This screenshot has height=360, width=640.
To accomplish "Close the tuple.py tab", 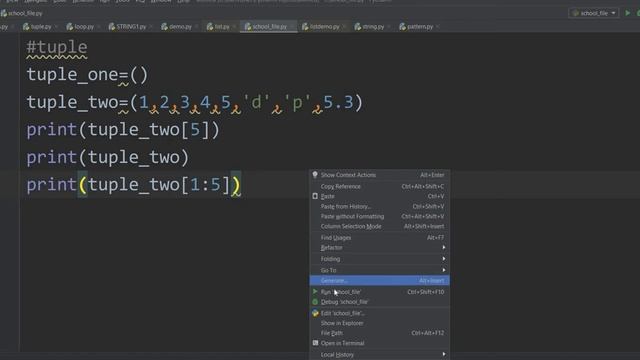I will (56, 27).
